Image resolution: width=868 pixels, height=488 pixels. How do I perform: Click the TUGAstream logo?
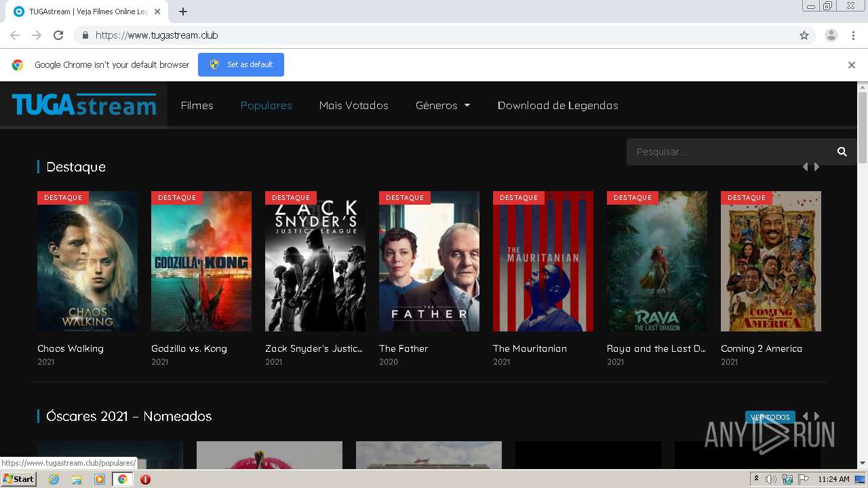tap(84, 105)
